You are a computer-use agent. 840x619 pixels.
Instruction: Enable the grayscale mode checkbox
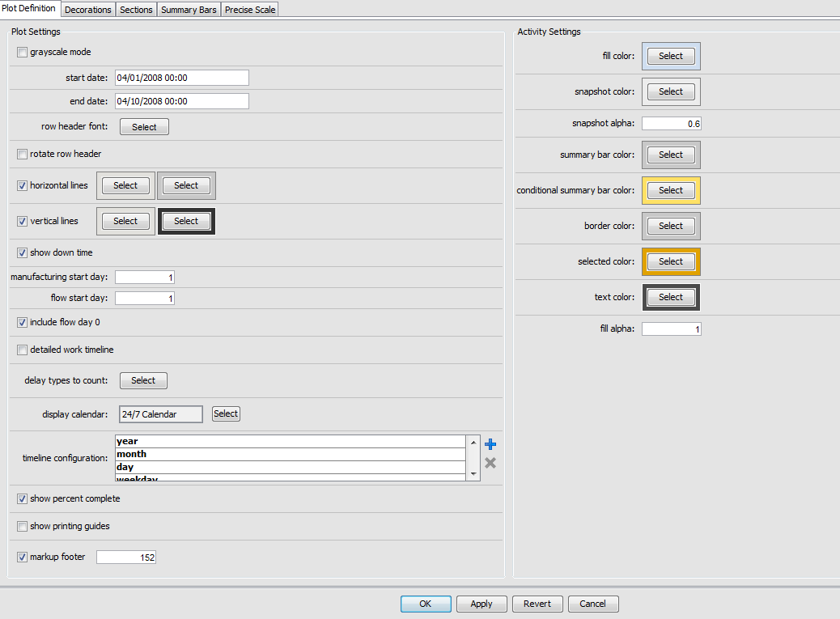click(x=23, y=53)
